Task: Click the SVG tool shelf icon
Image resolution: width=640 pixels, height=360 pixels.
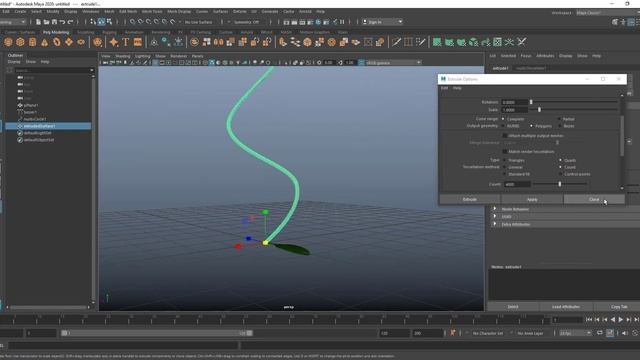Action: [x=138, y=42]
